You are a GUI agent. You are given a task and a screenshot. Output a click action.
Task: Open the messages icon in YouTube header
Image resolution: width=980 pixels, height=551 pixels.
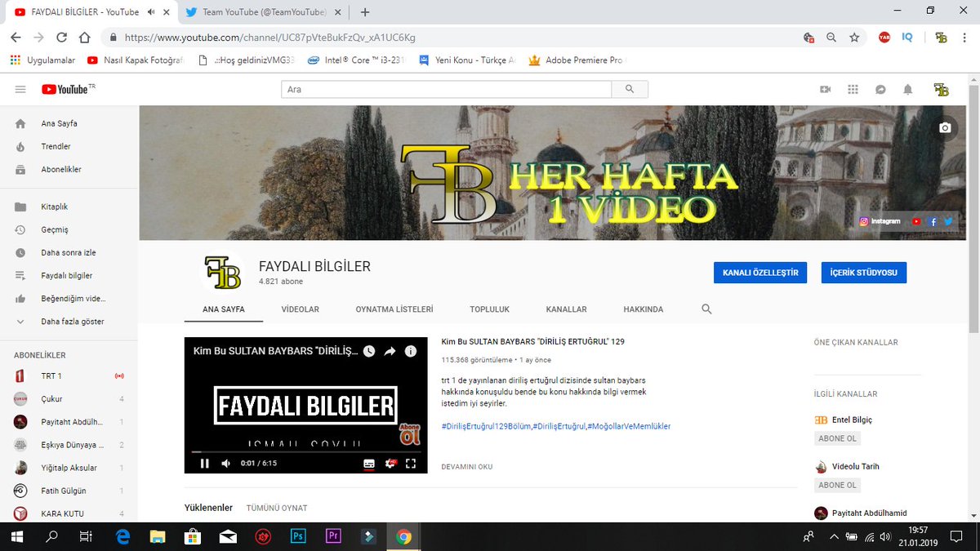pyautogui.click(x=880, y=90)
